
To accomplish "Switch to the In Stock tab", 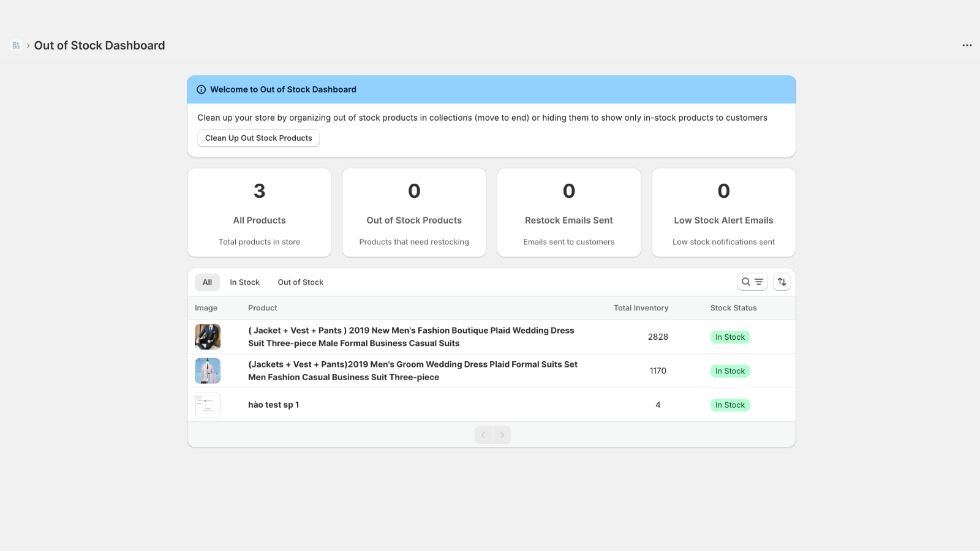I will (244, 282).
